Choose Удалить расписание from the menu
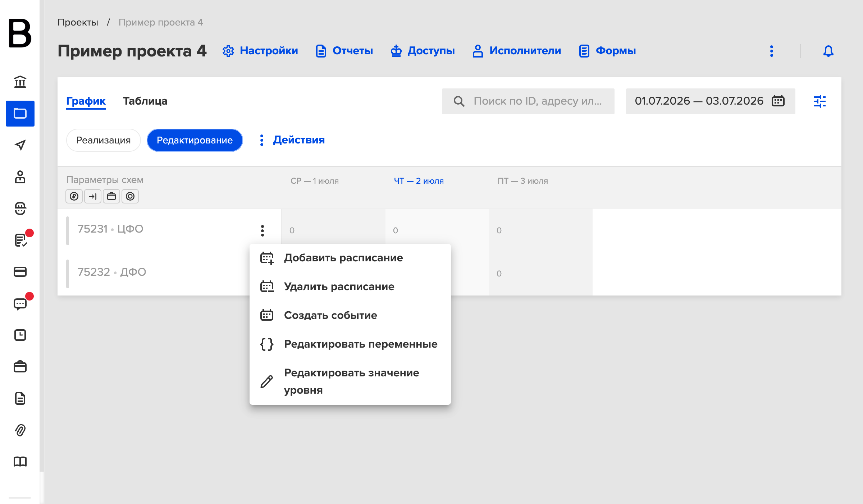The height and width of the screenshot is (504, 863). [350, 287]
